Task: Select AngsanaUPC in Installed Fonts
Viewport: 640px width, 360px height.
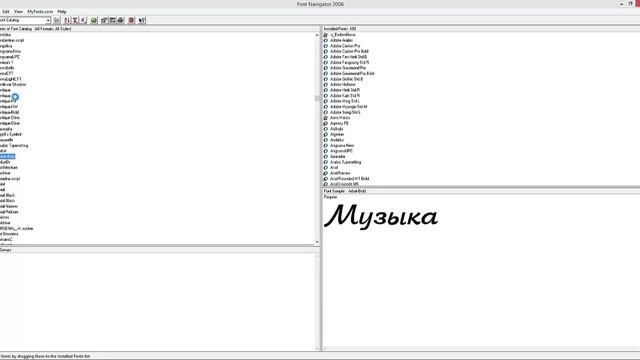Action: tap(341, 151)
